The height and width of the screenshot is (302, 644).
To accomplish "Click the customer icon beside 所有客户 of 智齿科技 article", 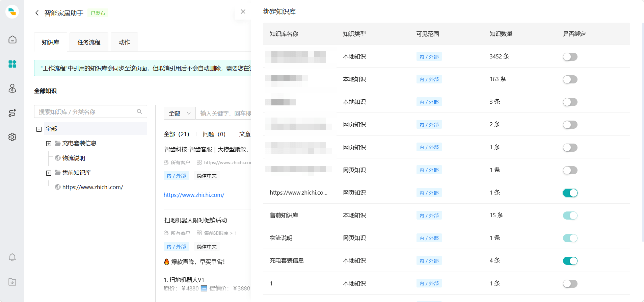I will [166, 162].
